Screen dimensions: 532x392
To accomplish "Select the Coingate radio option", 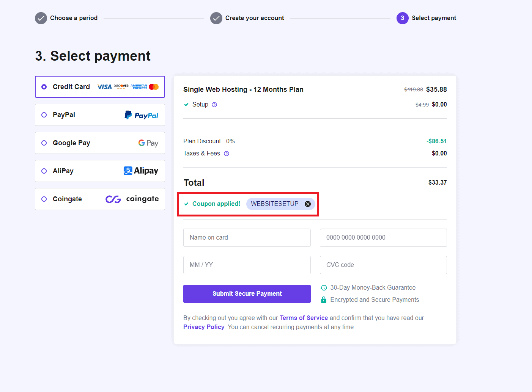I will [x=44, y=199].
